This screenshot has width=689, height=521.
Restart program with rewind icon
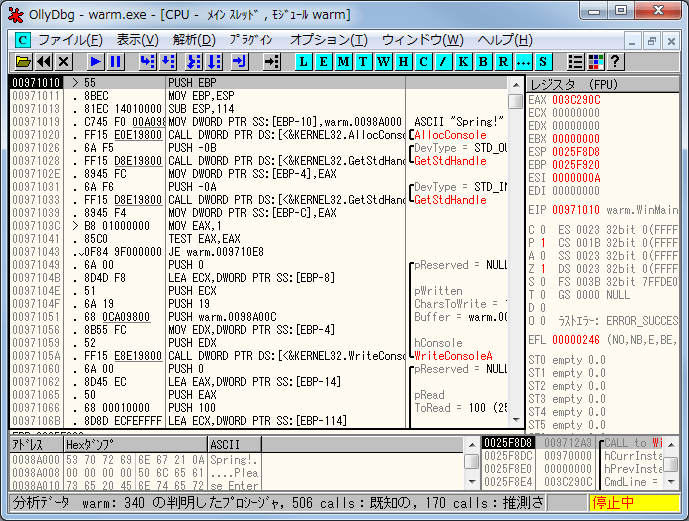[x=44, y=62]
